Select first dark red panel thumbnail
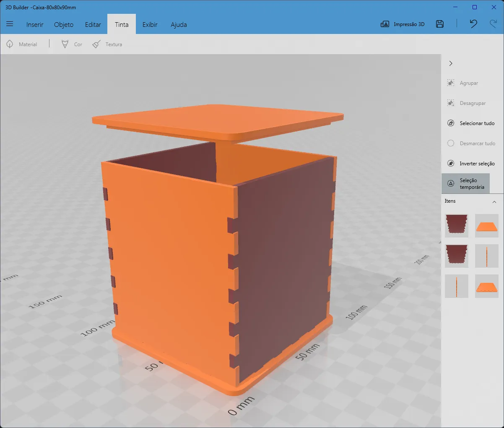This screenshot has width=504, height=428. pos(456,225)
